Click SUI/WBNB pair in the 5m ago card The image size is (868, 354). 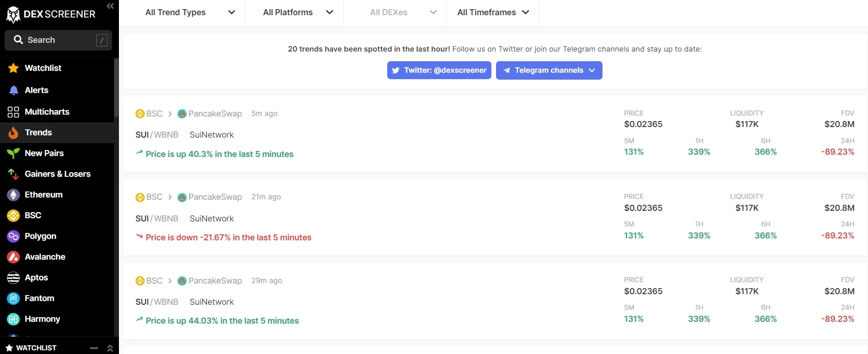click(157, 135)
